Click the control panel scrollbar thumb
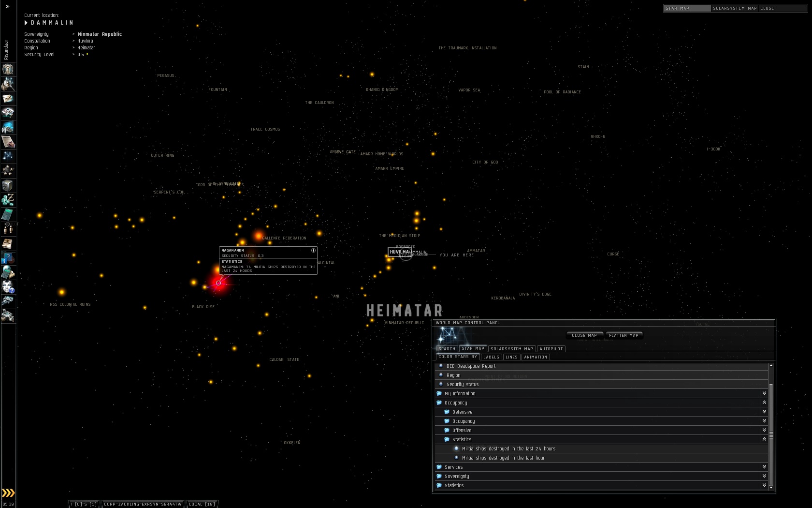812x508 pixels. coord(771,434)
